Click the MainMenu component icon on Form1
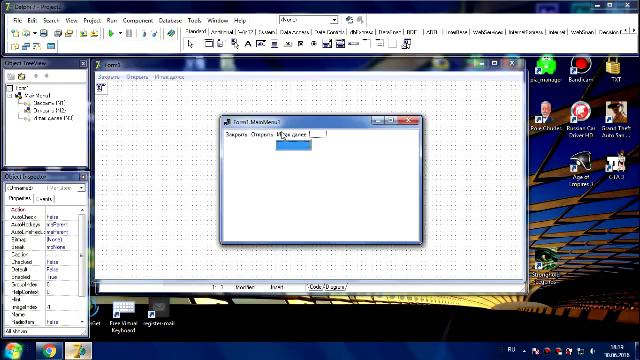 (101, 88)
